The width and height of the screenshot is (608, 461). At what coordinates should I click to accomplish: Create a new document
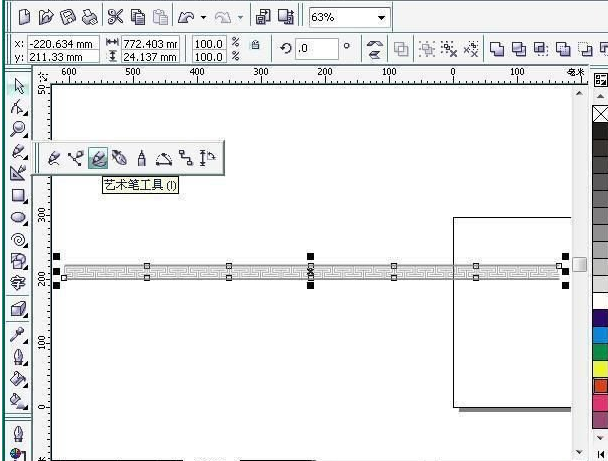click(x=24, y=17)
